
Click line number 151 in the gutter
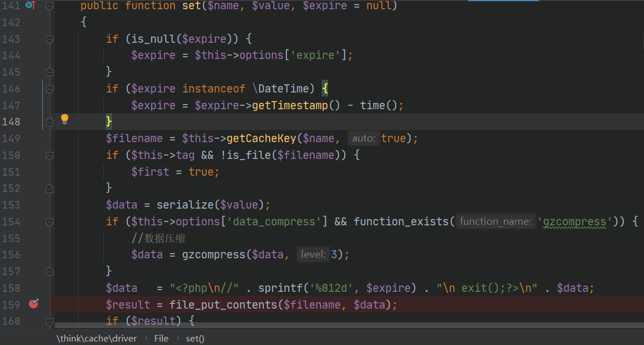click(x=11, y=172)
